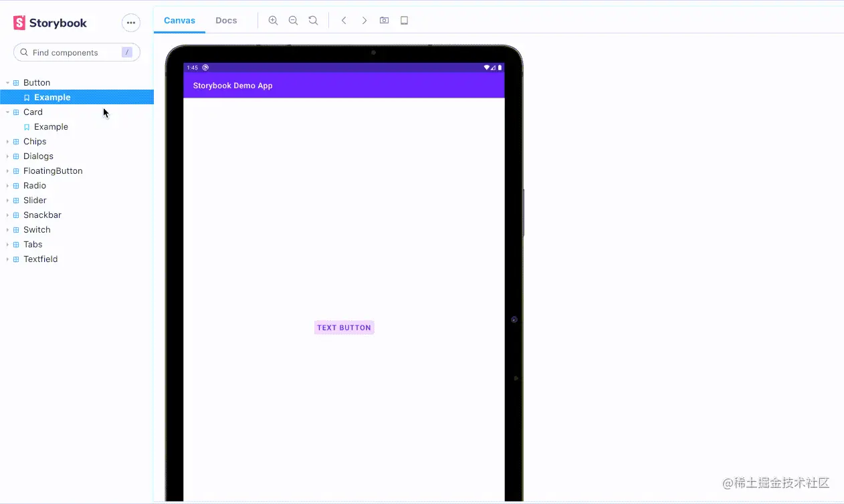Viewport: 844px width, 504px height.
Task: Expand the Chips component
Action: pyautogui.click(x=35, y=142)
